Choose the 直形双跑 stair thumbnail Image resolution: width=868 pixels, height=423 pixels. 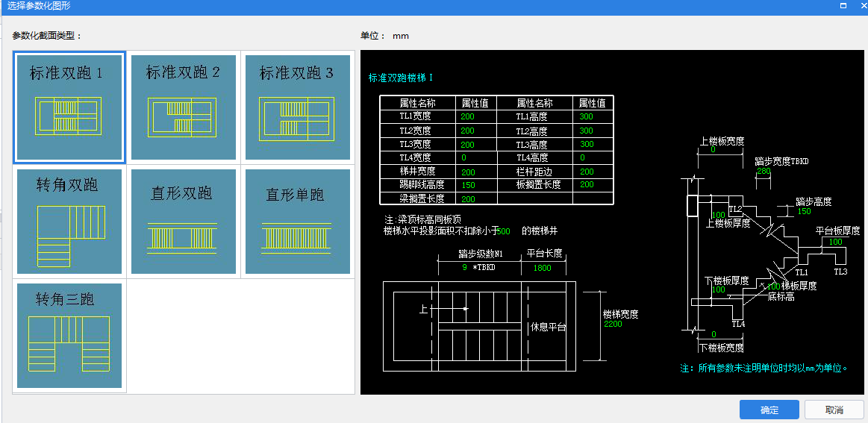184,222
